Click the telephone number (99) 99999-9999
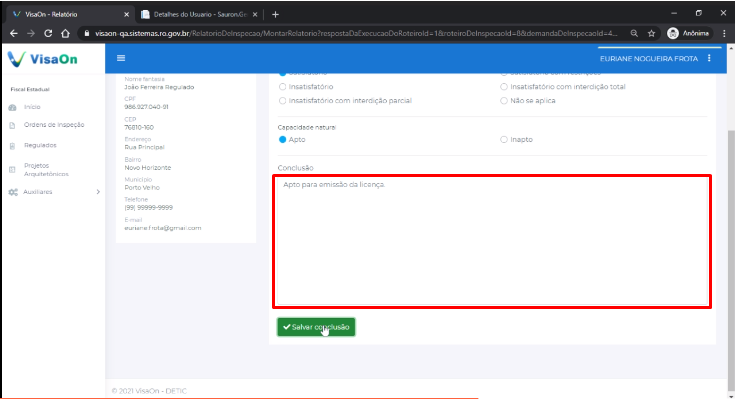Viewport: 735px width, 399px height. click(x=149, y=208)
